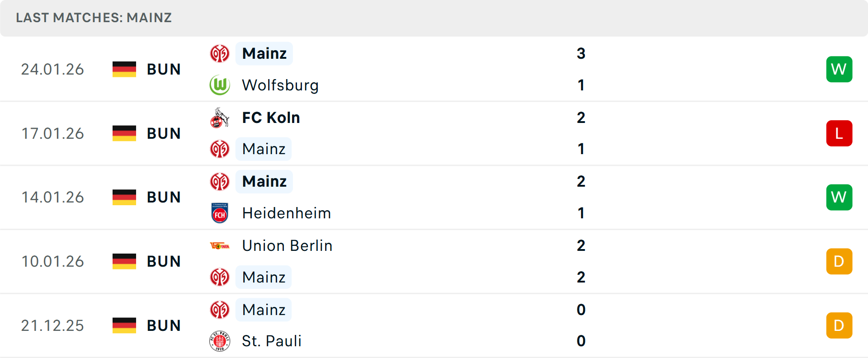Click the Heidenheim FCH crest icon
The height and width of the screenshot is (358, 868).
tap(220, 213)
